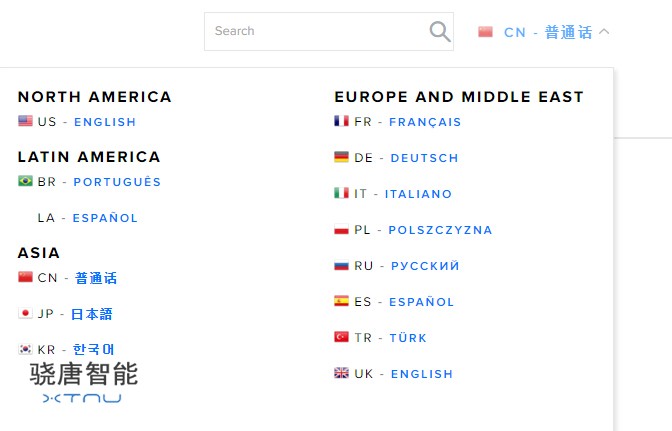Choose the Italiano language link
Screen dimensions: 672x431
[x=418, y=194]
